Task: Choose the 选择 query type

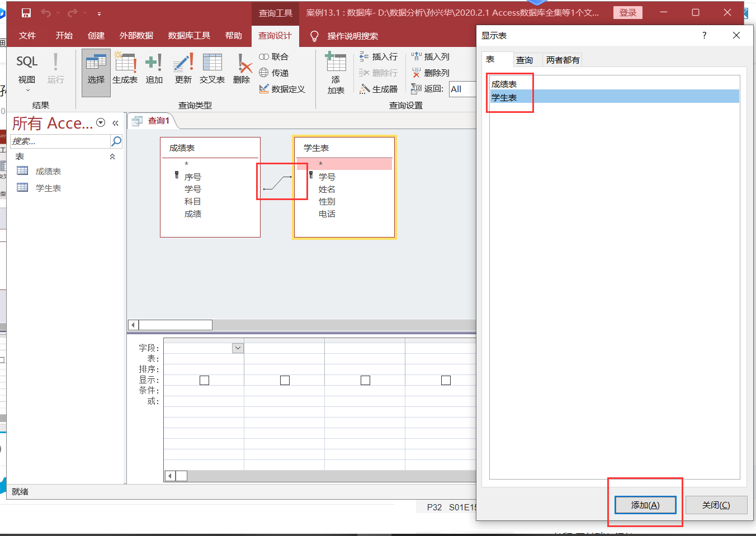Action: (x=96, y=73)
